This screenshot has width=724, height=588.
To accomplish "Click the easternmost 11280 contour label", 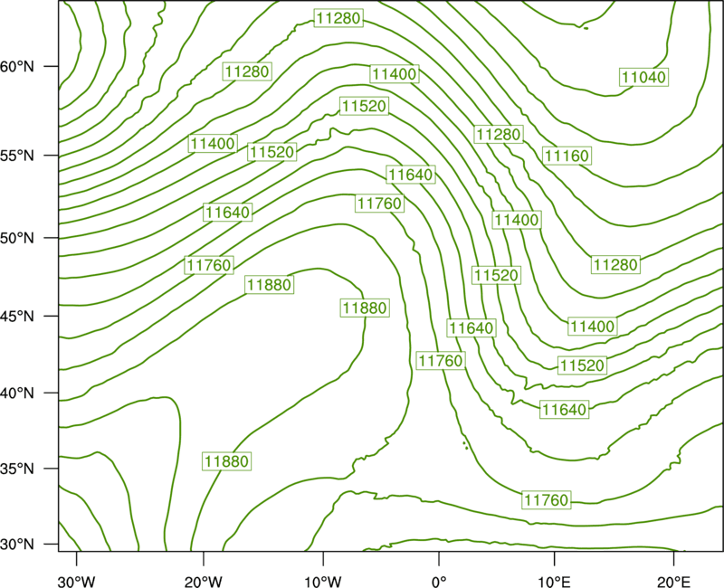I will 616,264.
